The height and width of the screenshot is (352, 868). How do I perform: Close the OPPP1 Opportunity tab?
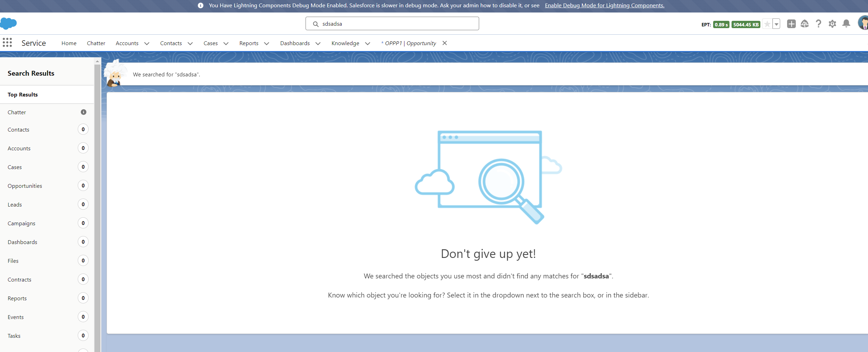[444, 43]
